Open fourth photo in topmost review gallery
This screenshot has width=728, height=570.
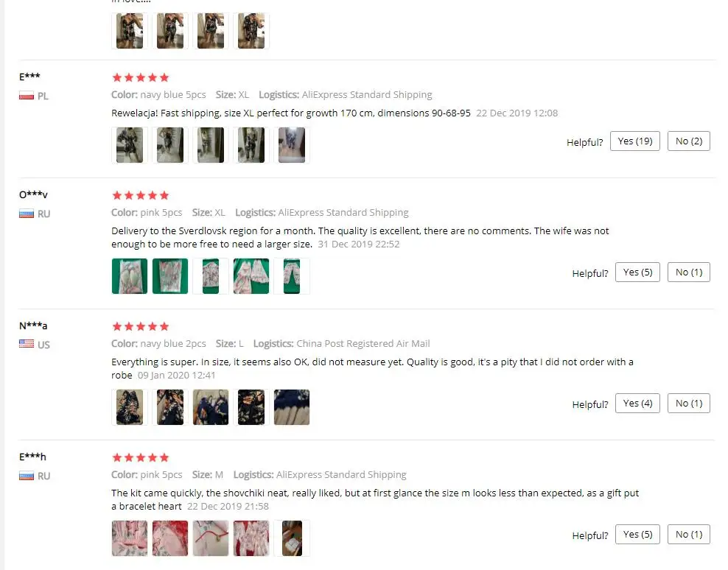click(x=251, y=31)
